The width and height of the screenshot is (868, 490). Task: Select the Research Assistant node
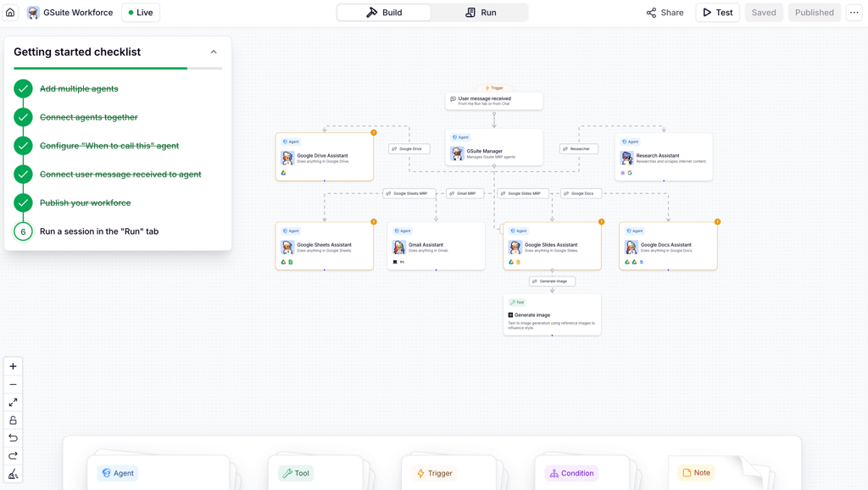point(664,157)
